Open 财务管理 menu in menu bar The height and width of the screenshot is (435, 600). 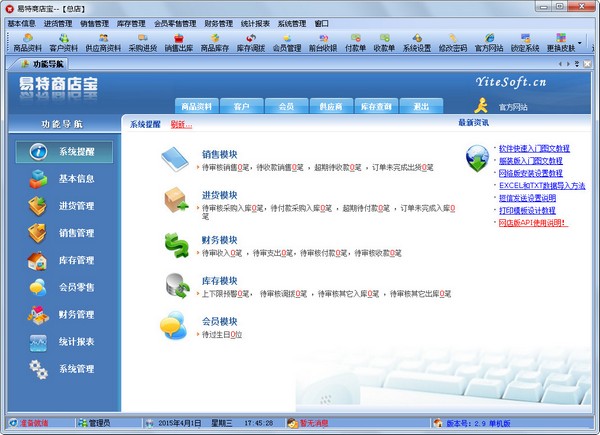(x=218, y=24)
